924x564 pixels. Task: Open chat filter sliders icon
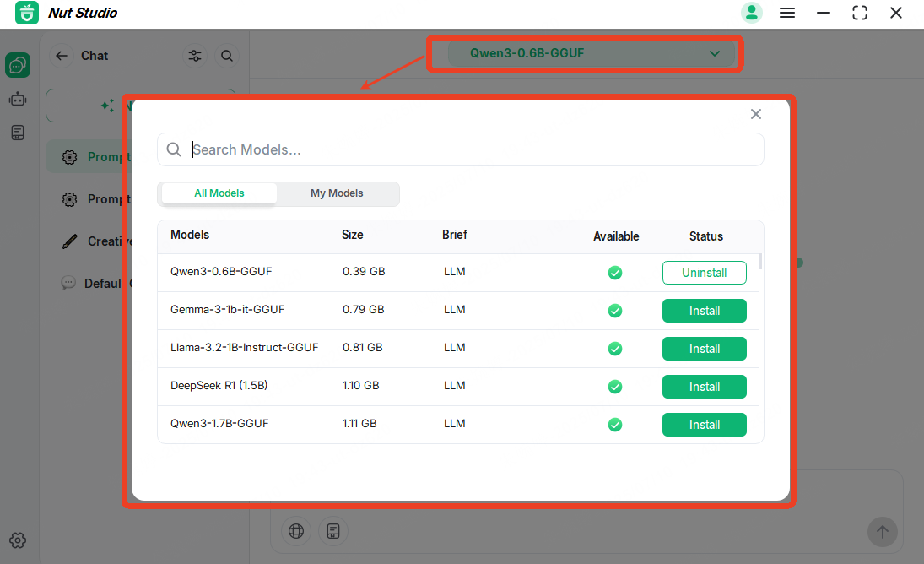pos(194,56)
